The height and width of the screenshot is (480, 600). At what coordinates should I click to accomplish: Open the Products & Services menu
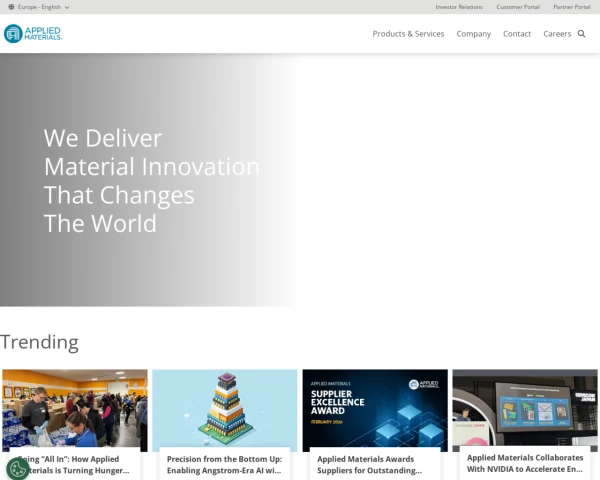[408, 34]
